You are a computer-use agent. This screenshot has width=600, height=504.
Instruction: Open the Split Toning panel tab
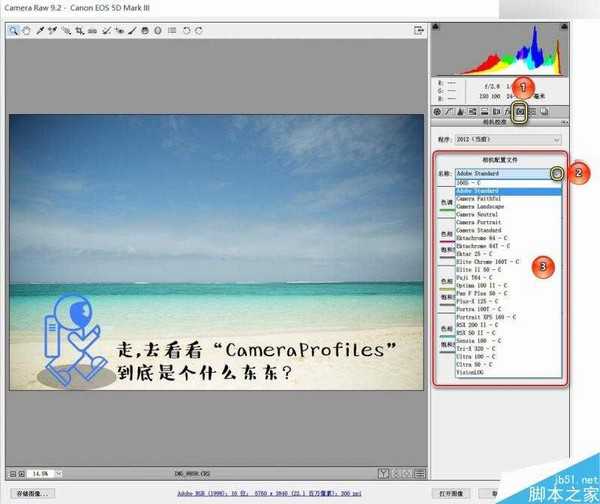(484, 112)
